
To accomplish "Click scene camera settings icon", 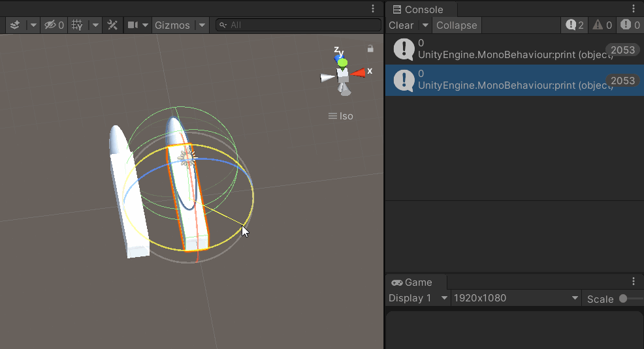I will click(133, 25).
